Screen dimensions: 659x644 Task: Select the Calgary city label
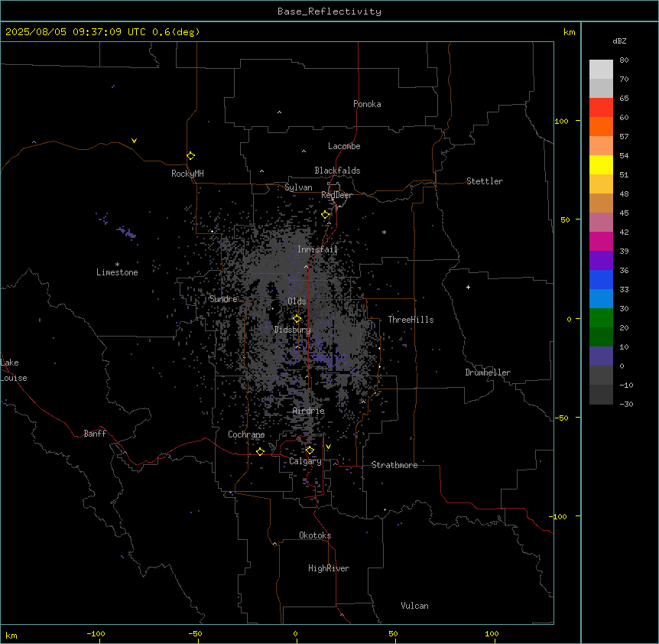click(306, 461)
